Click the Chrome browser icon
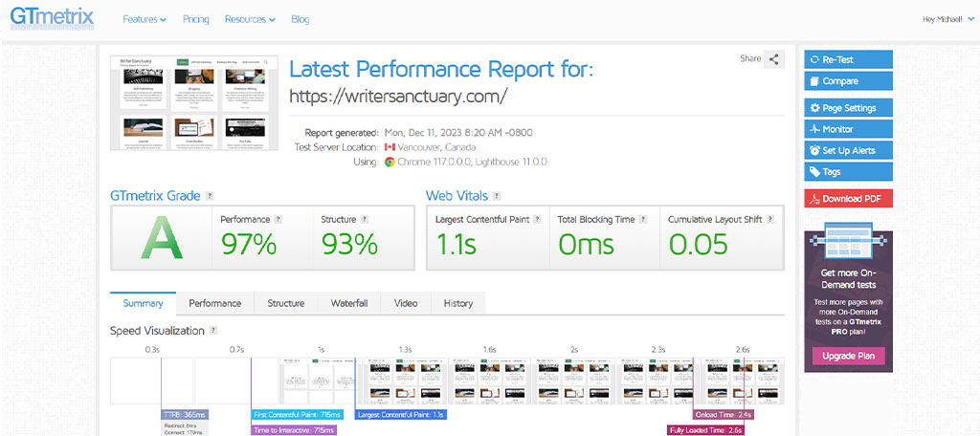Image resolution: width=980 pixels, height=436 pixels. point(390,162)
